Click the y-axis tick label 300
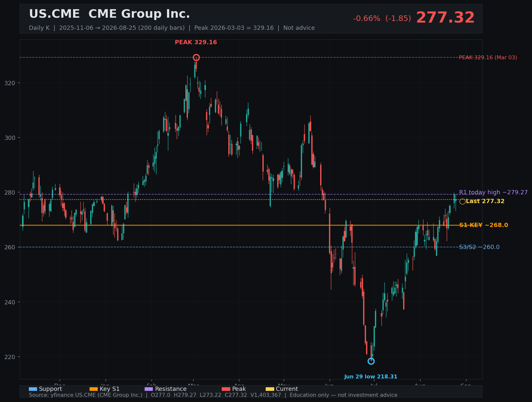The image size is (532, 402). point(10,138)
